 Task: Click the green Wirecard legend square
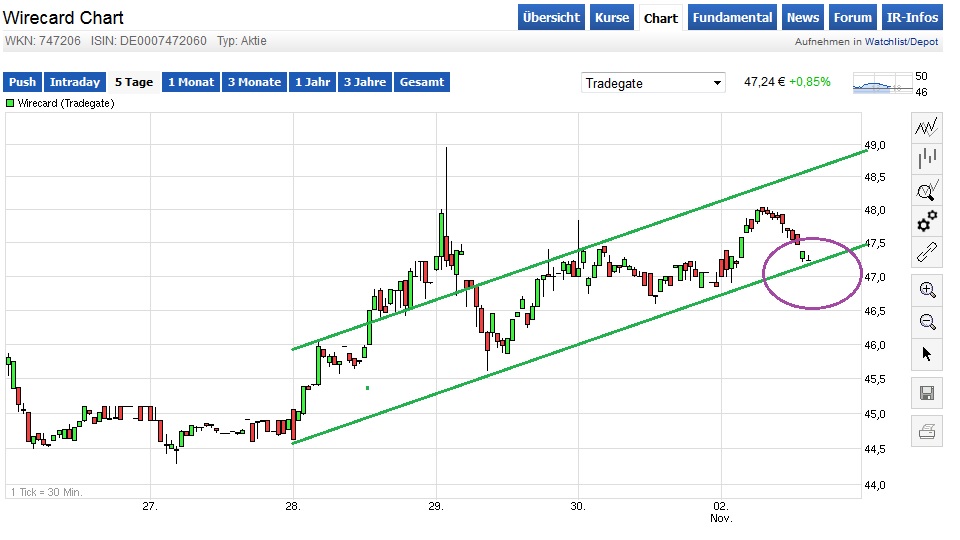9,103
